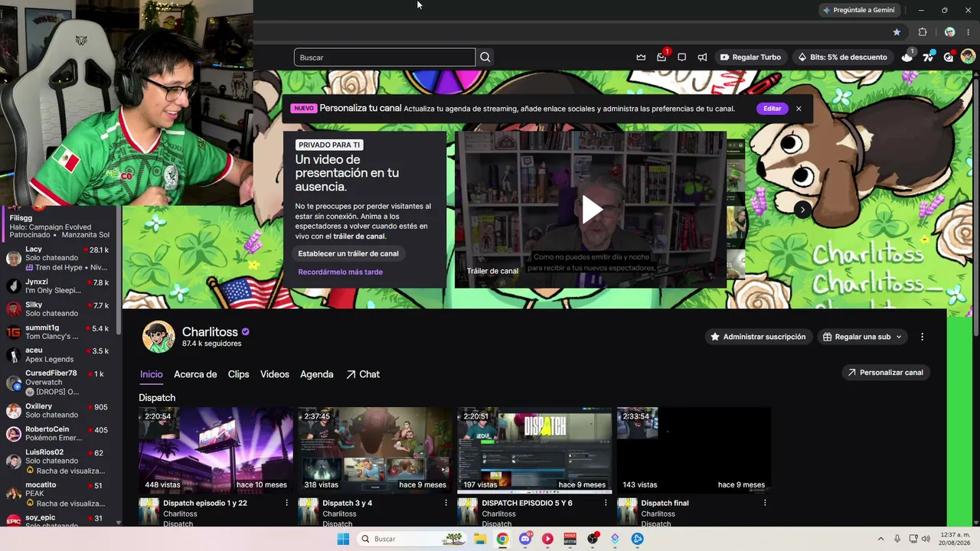
Task: Click into the Twitch Buscar search field
Action: [x=384, y=57]
